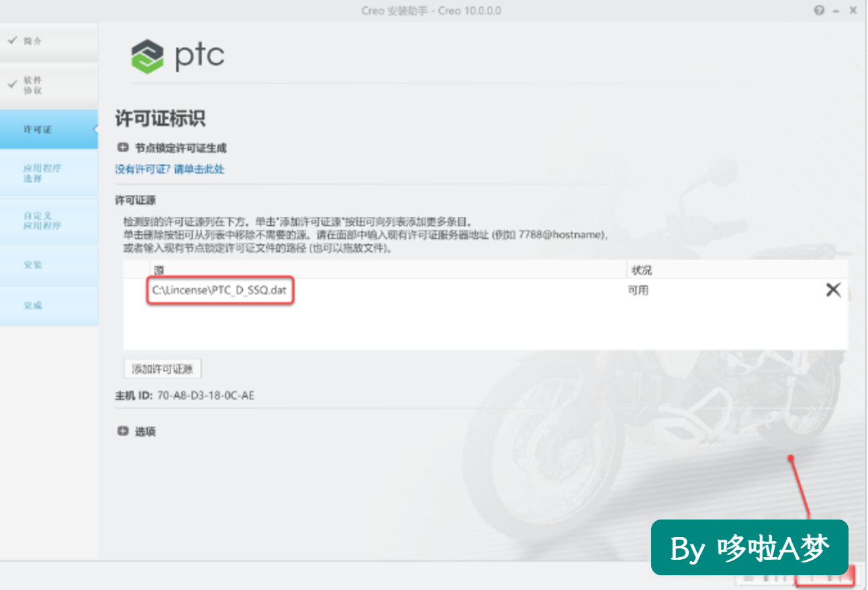Screen dimensions: 868x590
Task: Jump to the 安装 step
Action: 49,265
